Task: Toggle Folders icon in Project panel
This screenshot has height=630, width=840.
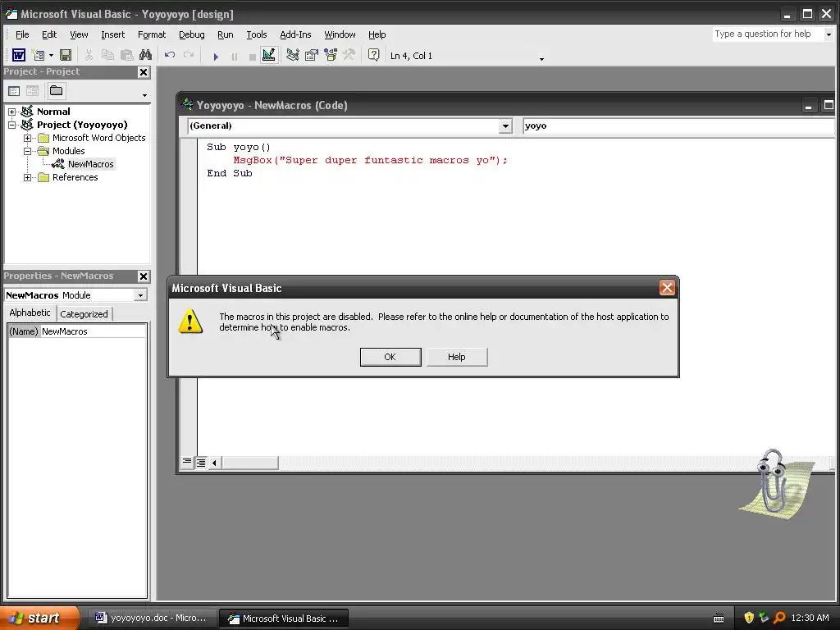Action: [57, 90]
